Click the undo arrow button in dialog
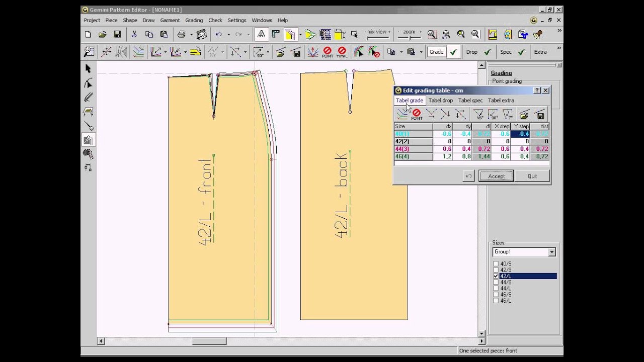The width and height of the screenshot is (644, 362). click(x=468, y=176)
